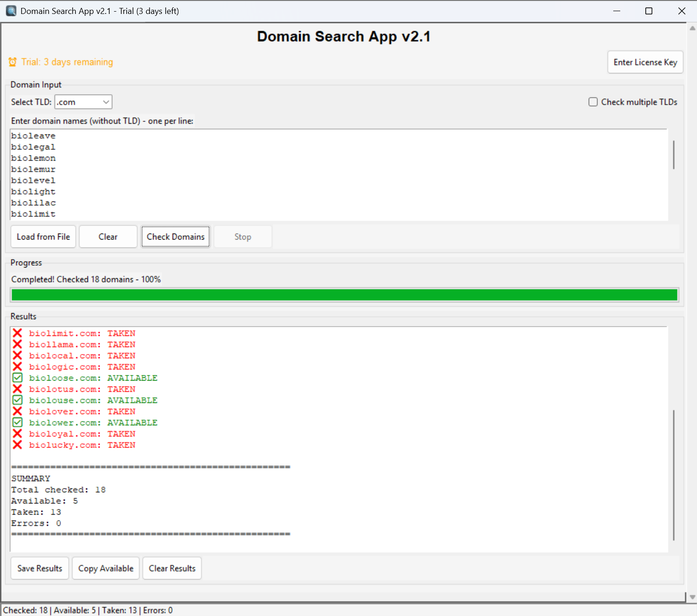
Task: Click the 'biolower.com: AVAILABLE' result
Action: pyautogui.click(x=93, y=423)
